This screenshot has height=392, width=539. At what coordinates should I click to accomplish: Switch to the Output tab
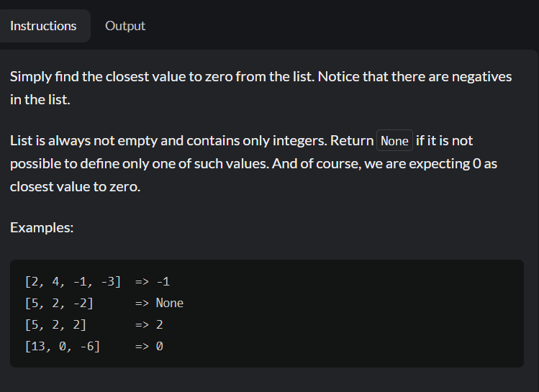pyautogui.click(x=125, y=26)
